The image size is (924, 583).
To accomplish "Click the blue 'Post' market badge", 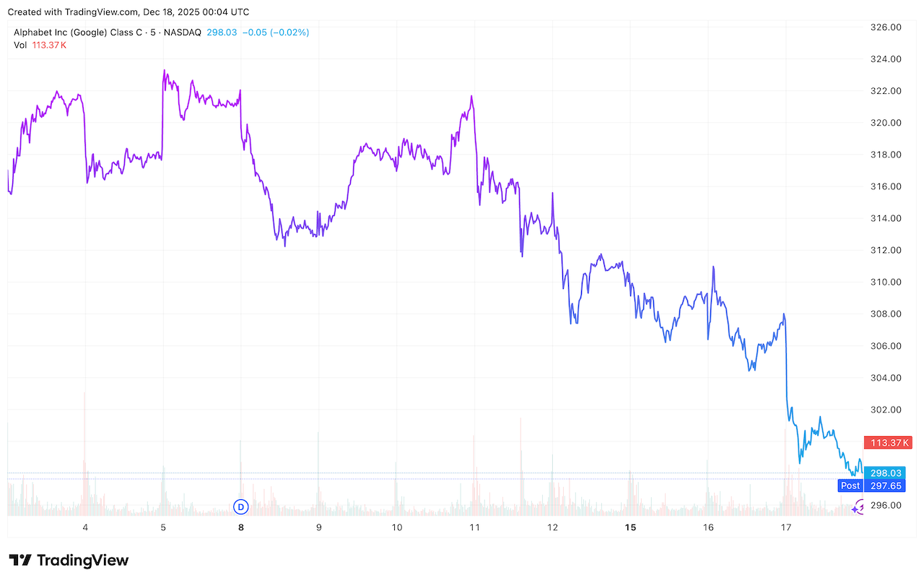I will [x=850, y=485].
